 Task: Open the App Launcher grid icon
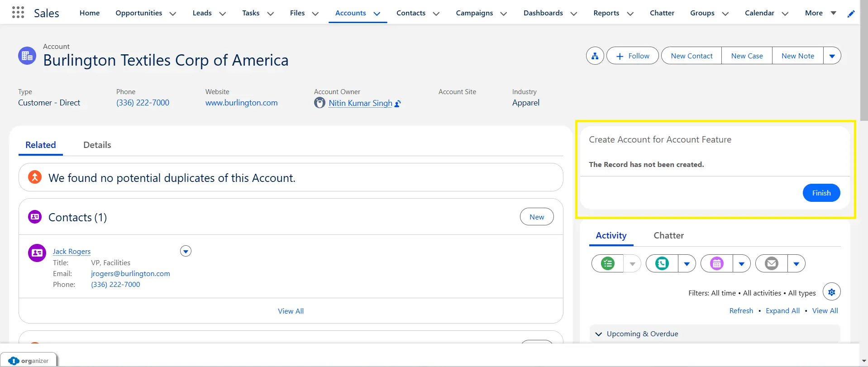click(x=18, y=13)
